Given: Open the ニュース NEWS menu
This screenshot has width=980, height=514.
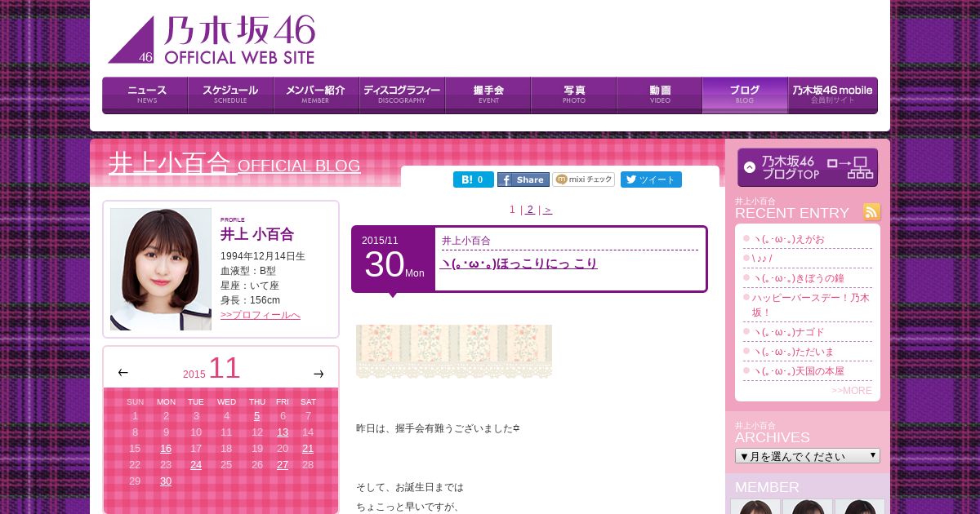Looking at the screenshot, I should tap(145, 95).
